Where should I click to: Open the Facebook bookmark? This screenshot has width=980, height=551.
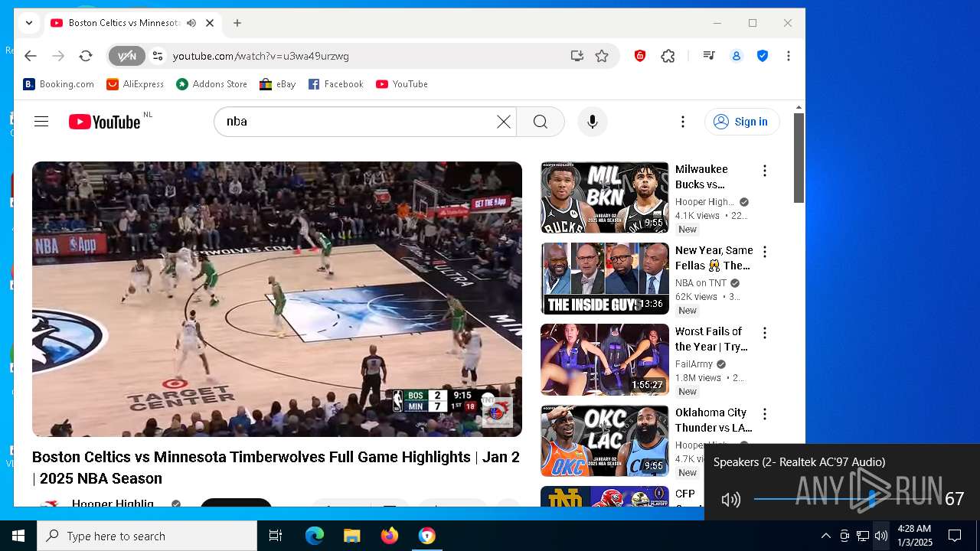click(x=336, y=84)
